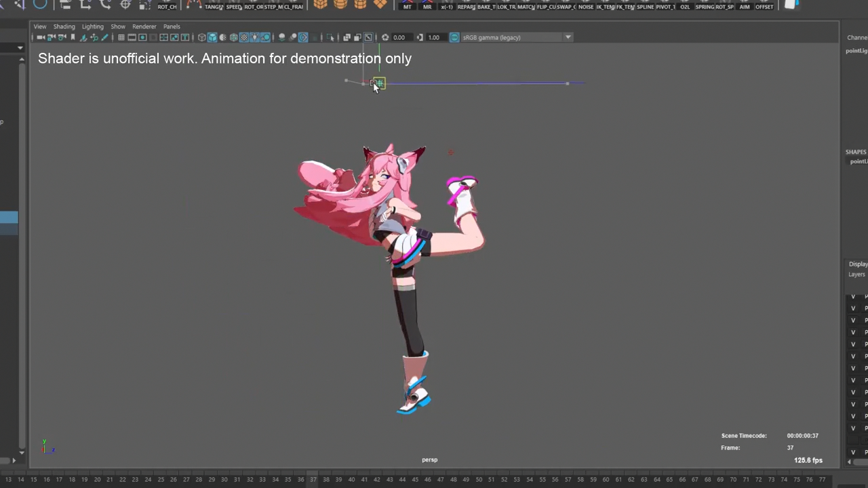Click the X-Ray Joints icon
Viewport: 868px width, 488px height.
click(x=368, y=37)
